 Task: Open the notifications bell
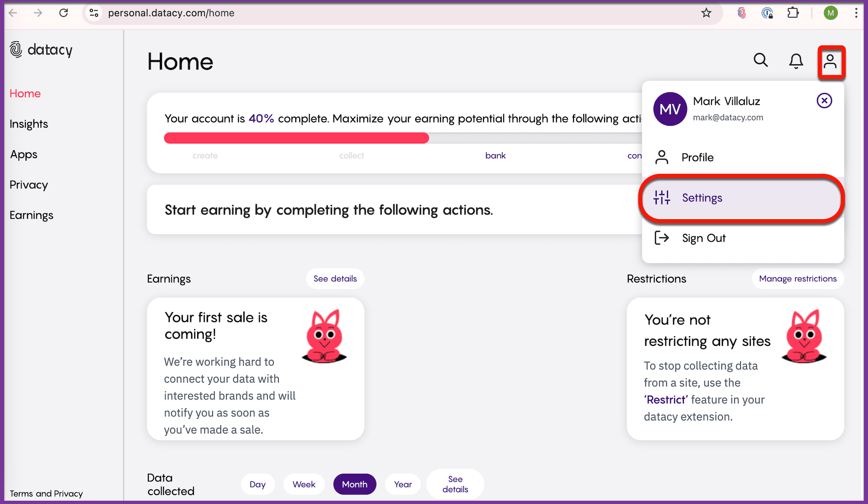[796, 61]
